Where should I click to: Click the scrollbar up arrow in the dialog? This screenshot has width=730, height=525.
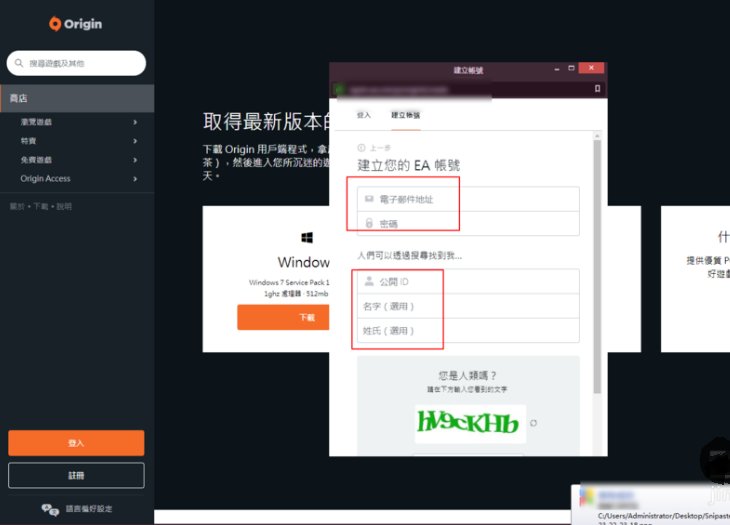(x=597, y=135)
